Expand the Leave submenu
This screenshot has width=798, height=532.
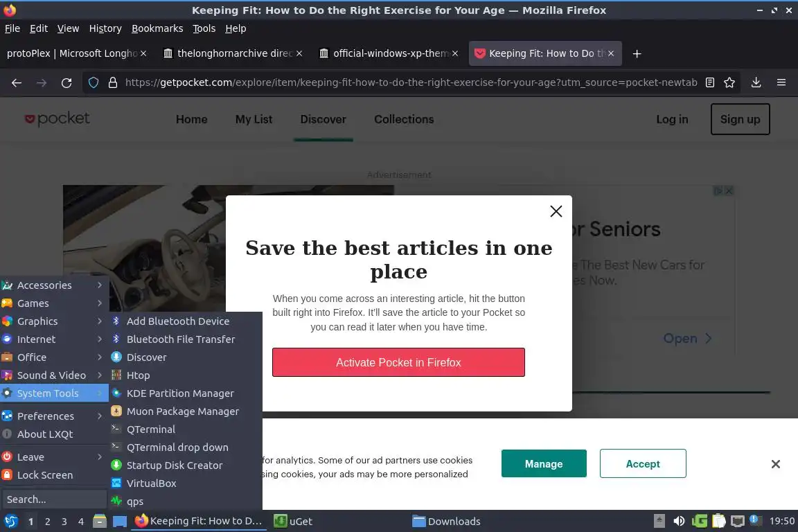54,457
